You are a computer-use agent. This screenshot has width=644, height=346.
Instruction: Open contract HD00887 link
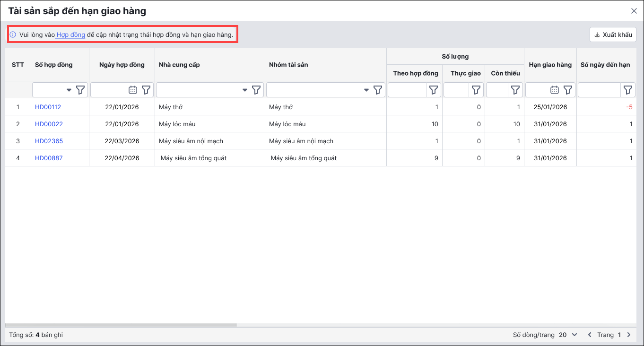pos(49,158)
